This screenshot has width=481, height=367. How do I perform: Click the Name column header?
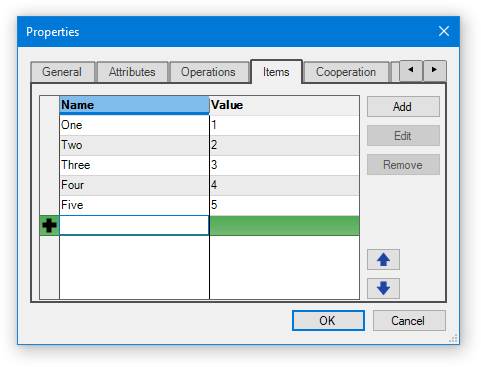pos(134,105)
